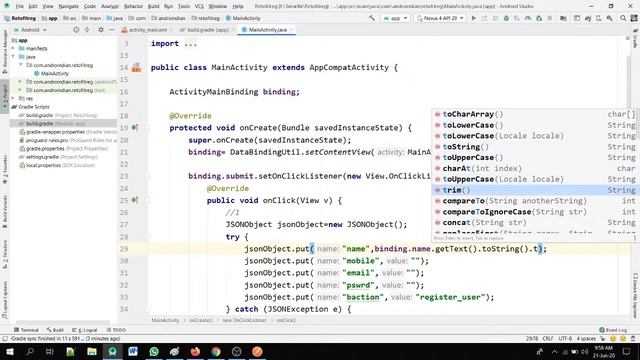Expand the manifests folder
The width and height of the screenshot is (640, 360).
tap(13, 49)
